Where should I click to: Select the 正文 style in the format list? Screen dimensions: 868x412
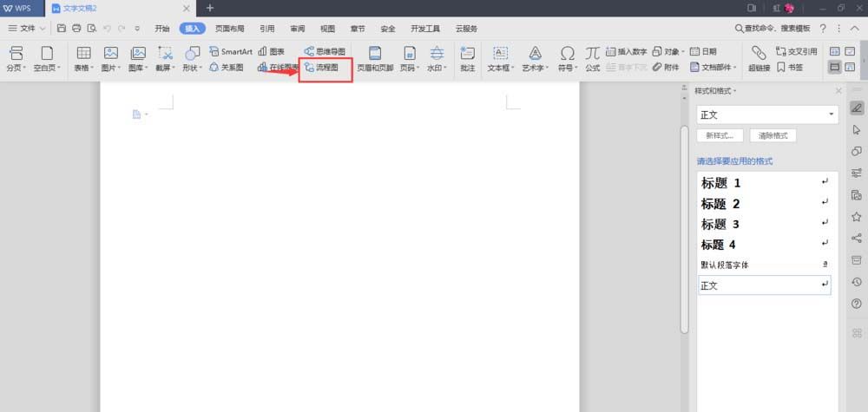click(765, 285)
